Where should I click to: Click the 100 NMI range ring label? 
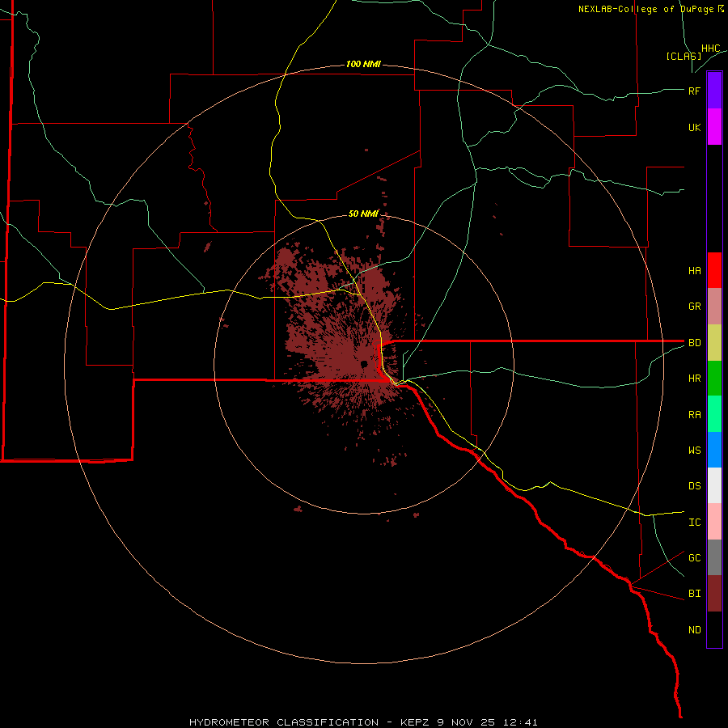click(x=363, y=64)
